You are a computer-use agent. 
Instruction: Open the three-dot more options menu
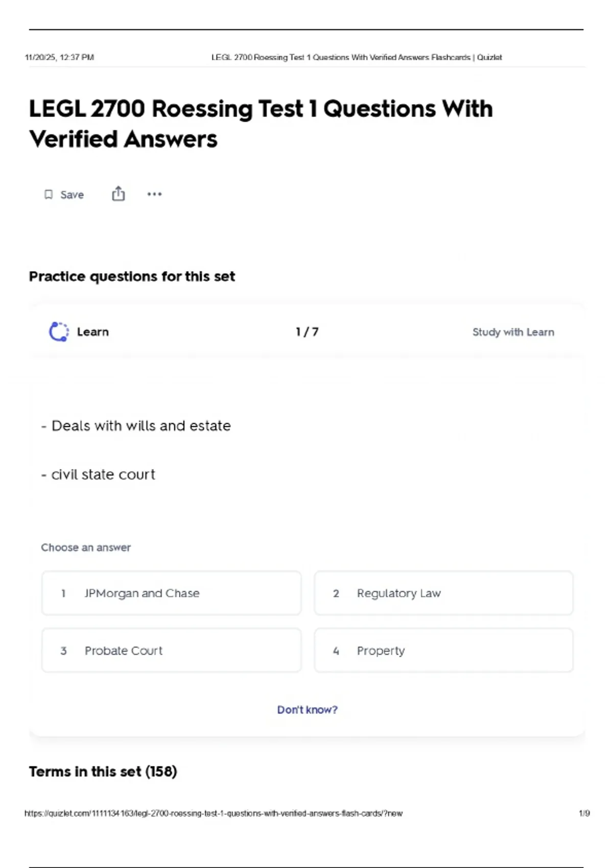tap(154, 194)
